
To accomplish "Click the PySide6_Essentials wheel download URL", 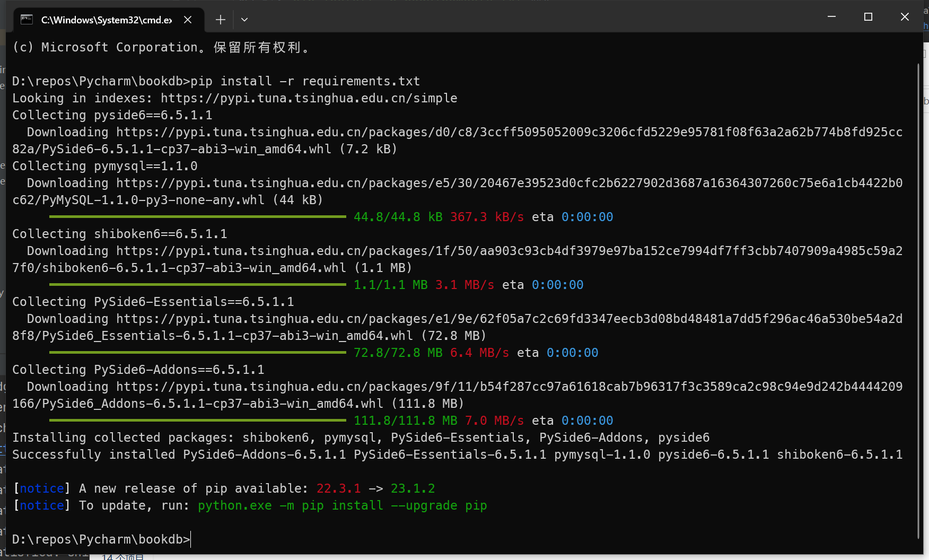I will click(457, 327).
